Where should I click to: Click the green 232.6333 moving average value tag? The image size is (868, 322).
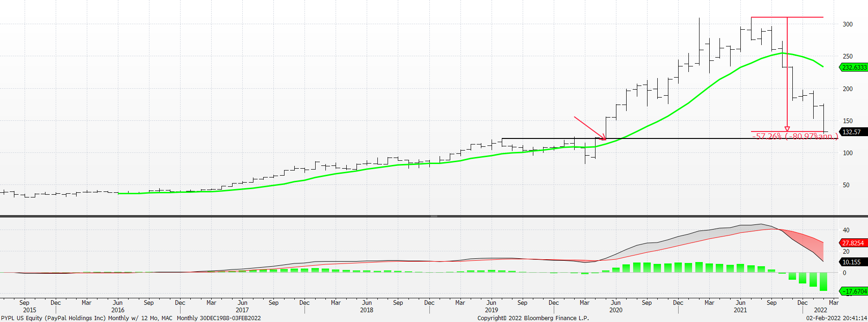pos(854,67)
